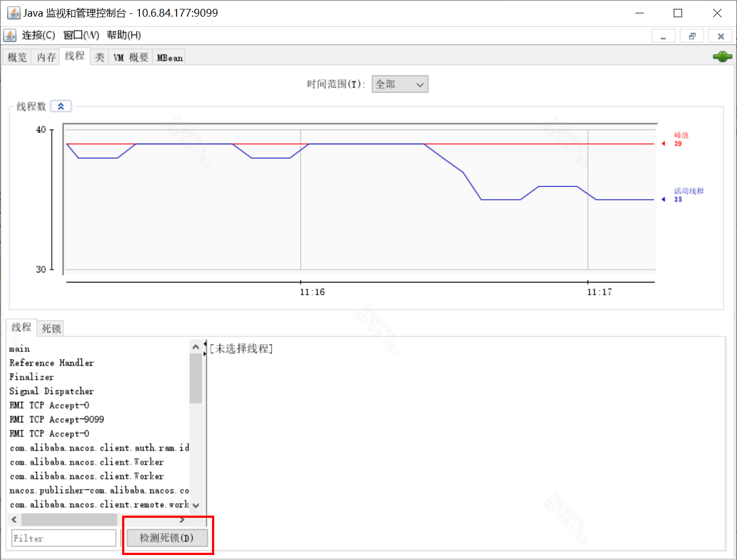Switch to the 概览 tab
The image size is (737, 560).
coord(17,57)
